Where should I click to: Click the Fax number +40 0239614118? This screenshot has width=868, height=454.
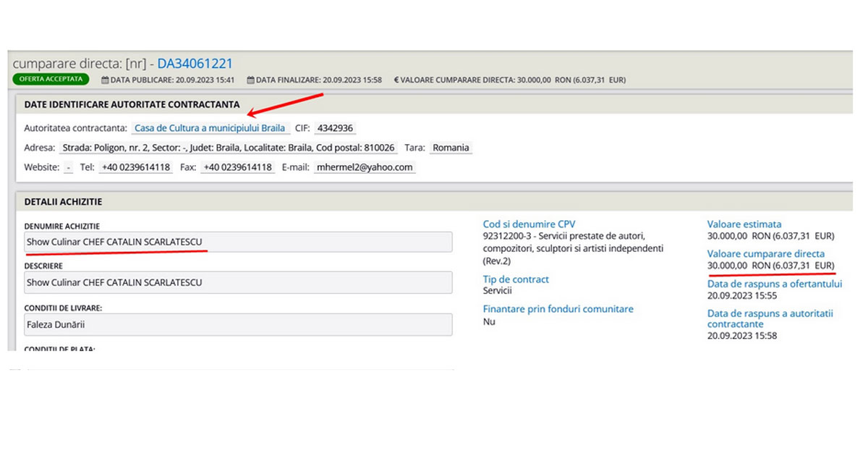pos(237,167)
